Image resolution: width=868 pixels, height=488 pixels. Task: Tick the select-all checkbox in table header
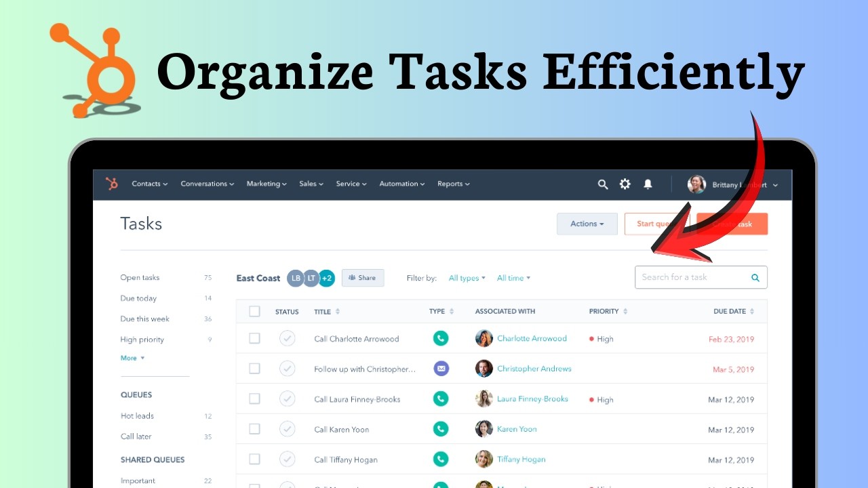(254, 311)
